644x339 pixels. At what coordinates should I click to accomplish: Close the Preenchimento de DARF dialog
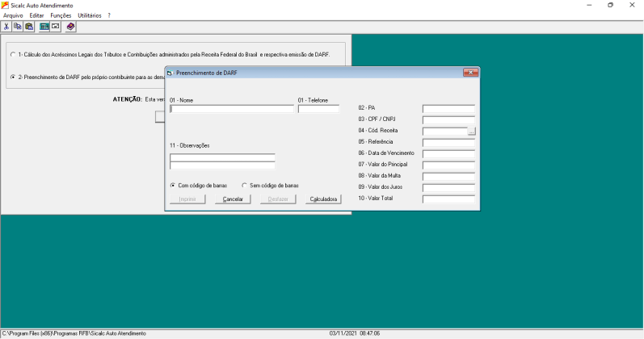[471, 73]
